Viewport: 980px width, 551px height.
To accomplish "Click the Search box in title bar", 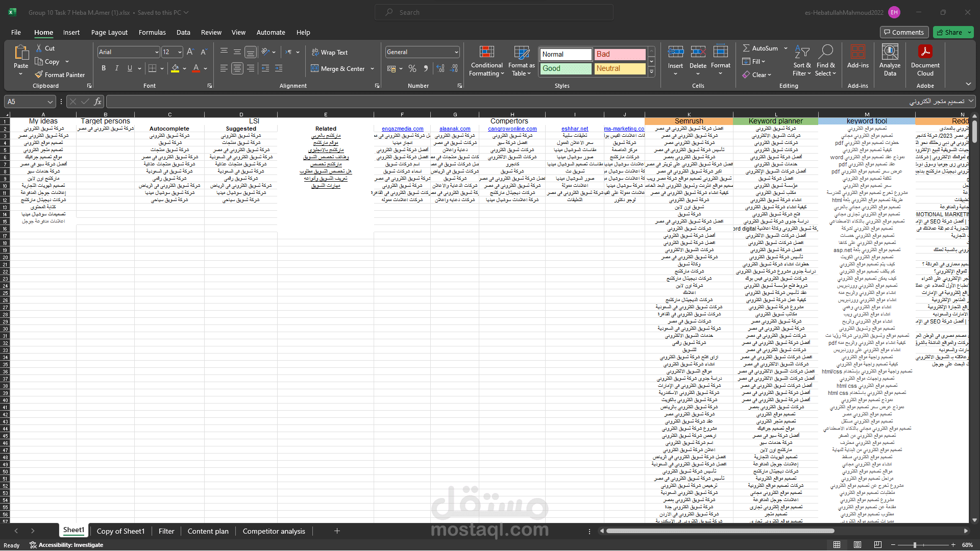I will pos(494,12).
